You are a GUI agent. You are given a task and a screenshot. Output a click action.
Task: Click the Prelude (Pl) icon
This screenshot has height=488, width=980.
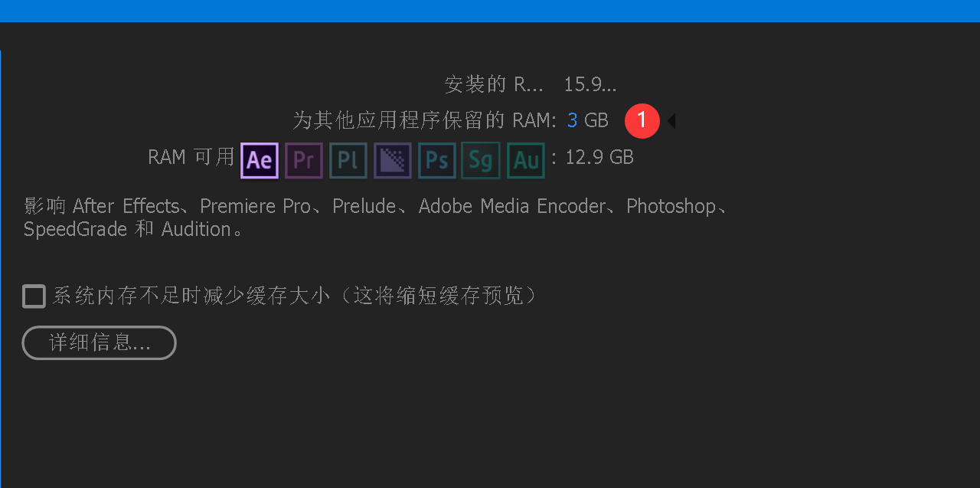(x=348, y=160)
